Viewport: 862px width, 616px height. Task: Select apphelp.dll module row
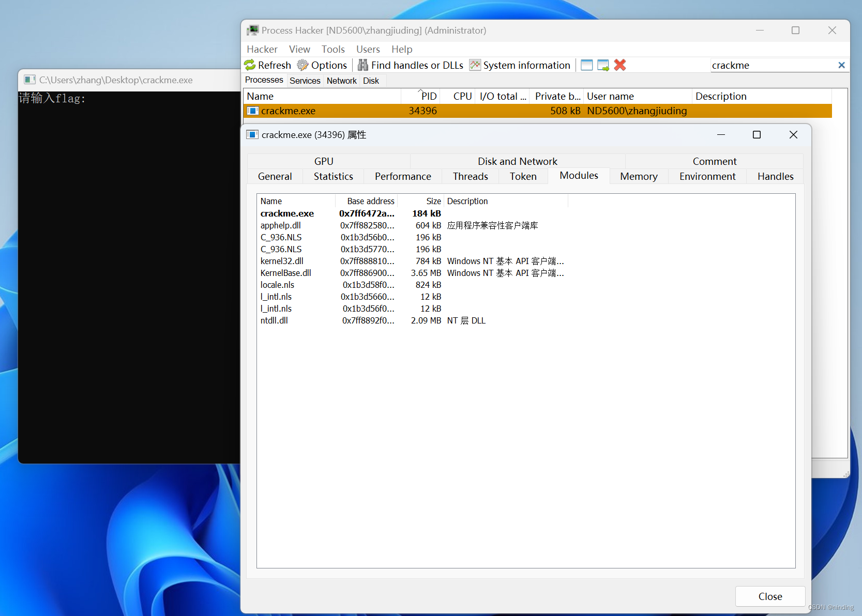[x=412, y=225]
